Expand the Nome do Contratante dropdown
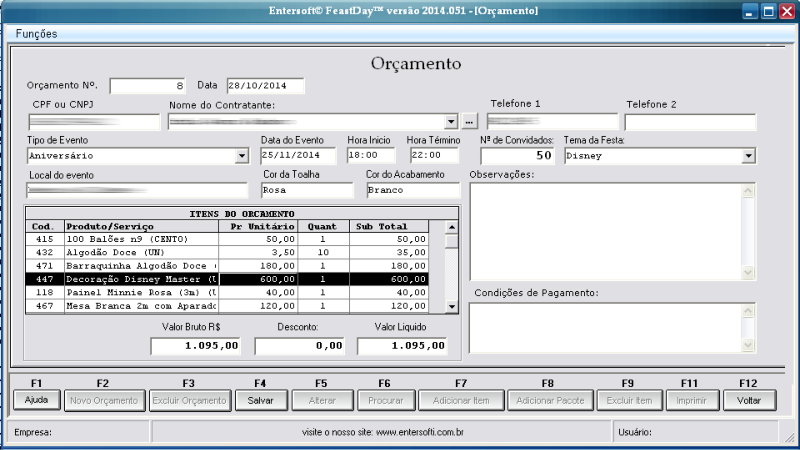 tap(451, 122)
